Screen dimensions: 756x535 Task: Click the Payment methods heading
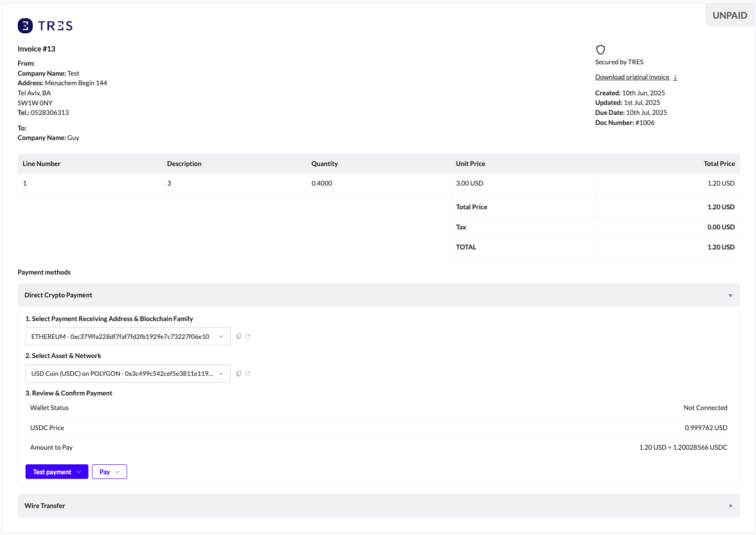click(44, 272)
